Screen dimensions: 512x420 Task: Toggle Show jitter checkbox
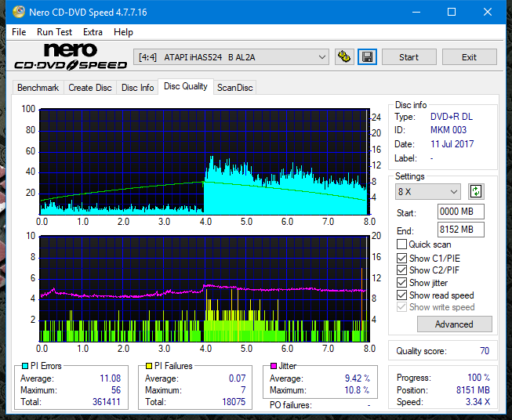click(x=401, y=283)
